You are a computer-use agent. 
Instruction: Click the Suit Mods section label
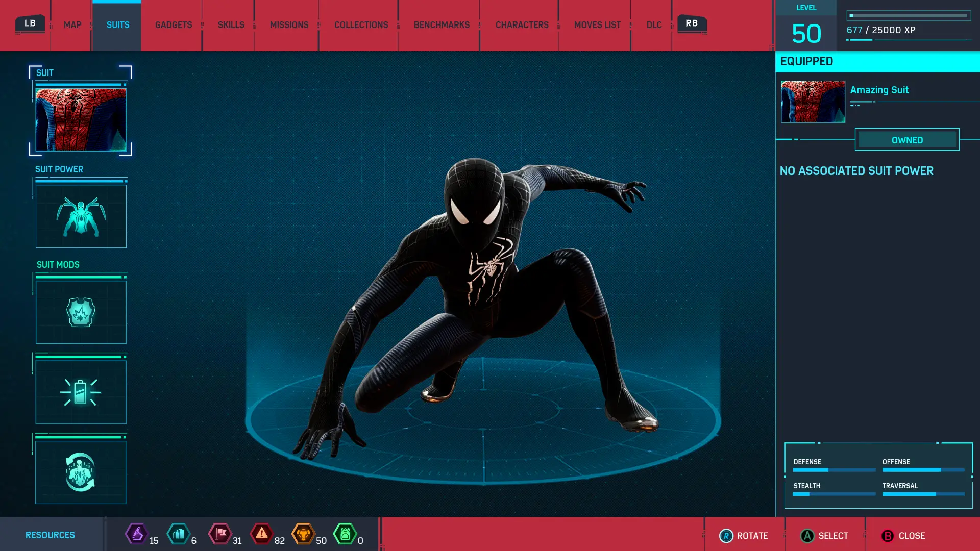(x=58, y=265)
